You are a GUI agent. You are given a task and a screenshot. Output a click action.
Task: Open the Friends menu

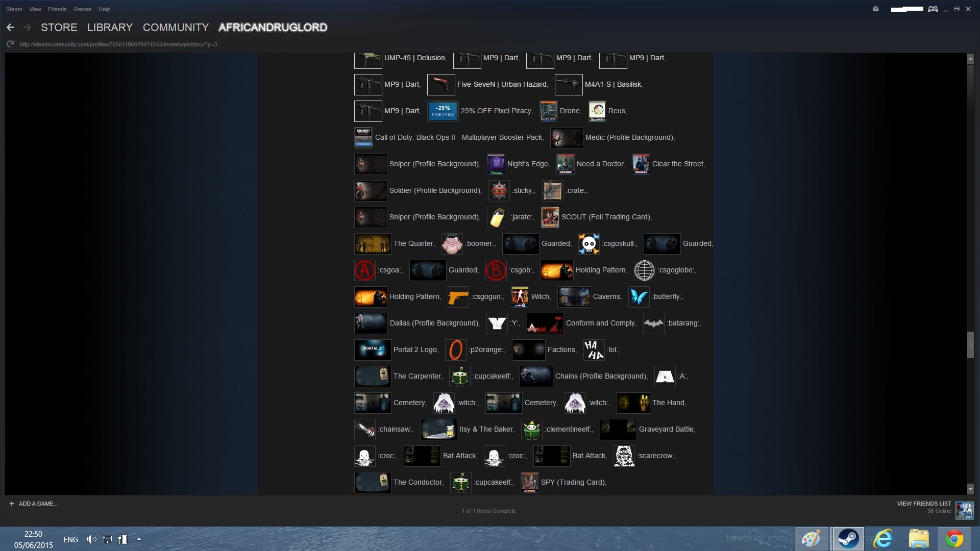point(57,9)
